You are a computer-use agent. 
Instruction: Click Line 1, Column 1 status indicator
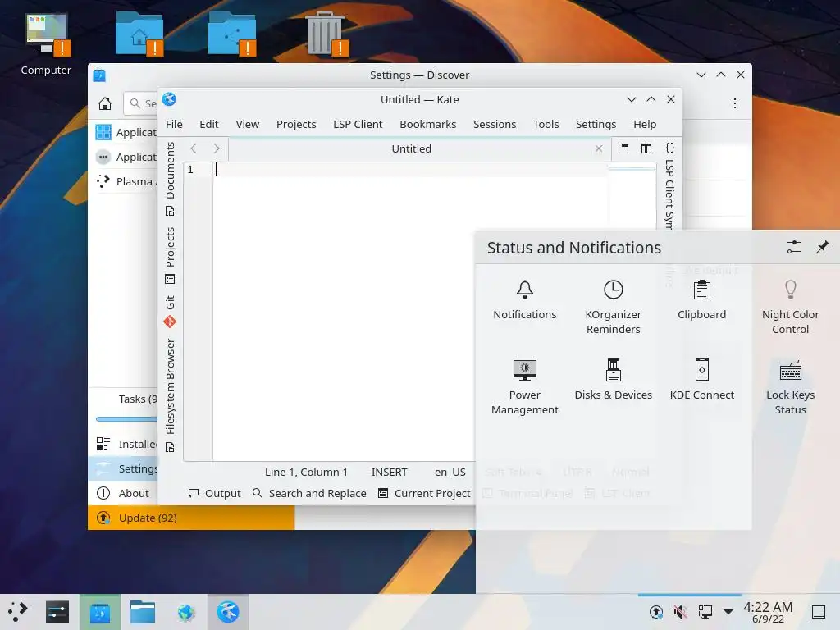tap(306, 472)
